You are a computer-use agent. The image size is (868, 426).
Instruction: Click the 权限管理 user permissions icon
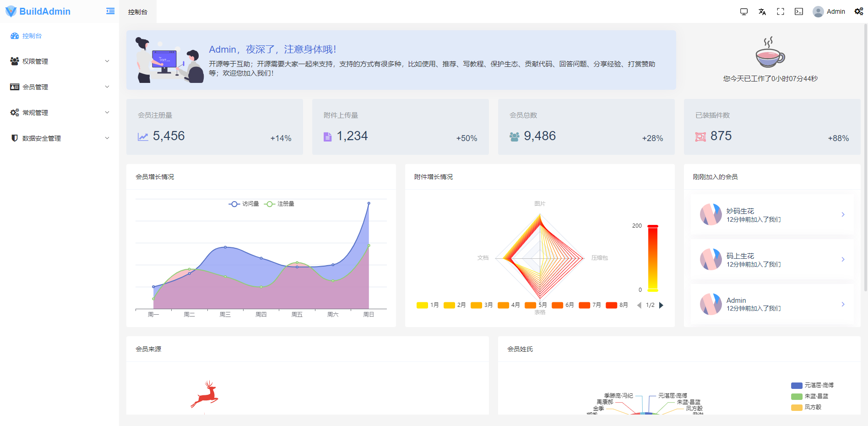[13, 61]
